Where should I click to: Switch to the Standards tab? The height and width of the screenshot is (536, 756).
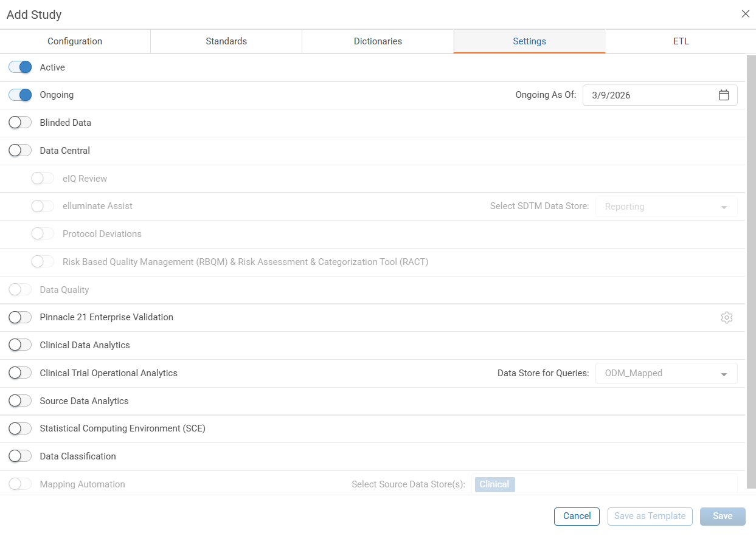click(226, 41)
